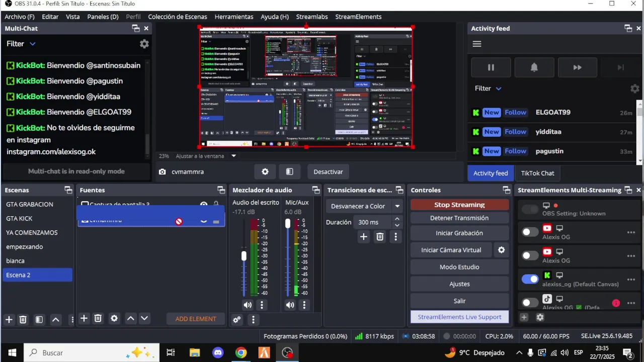This screenshot has height=362, width=644.
Task: Adjust the Audio del escritorio volume fader
Action: (244, 256)
